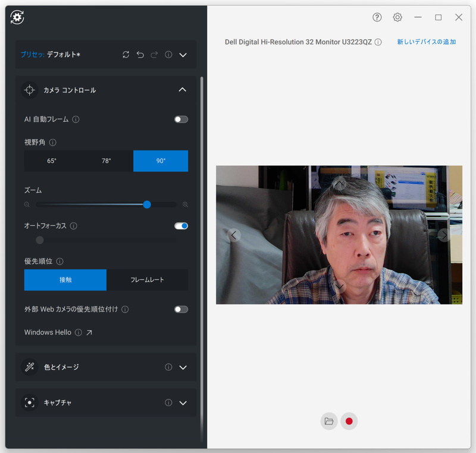The width and height of the screenshot is (476, 453).
Task: Click the Windows Hello label
Action: pyautogui.click(x=48, y=333)
